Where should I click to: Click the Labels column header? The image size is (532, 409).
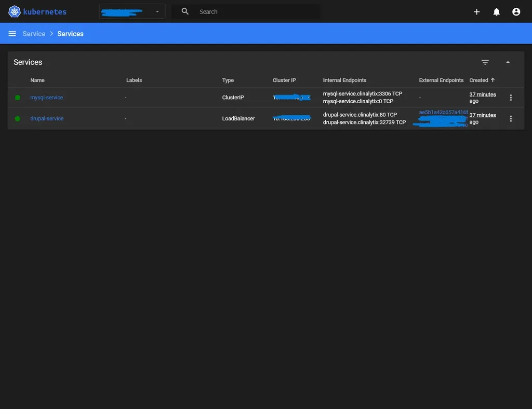tap(134, 80)
